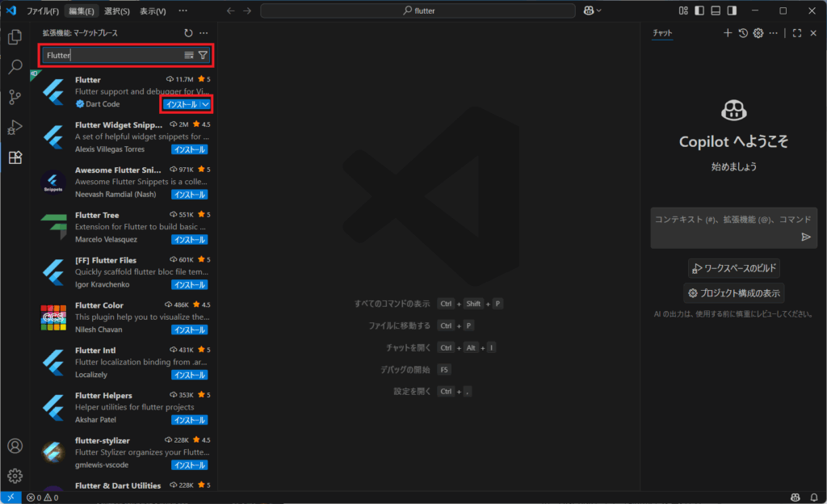
Task: Open the Manage gear menu at bottom-left
Action: [15, 476]
